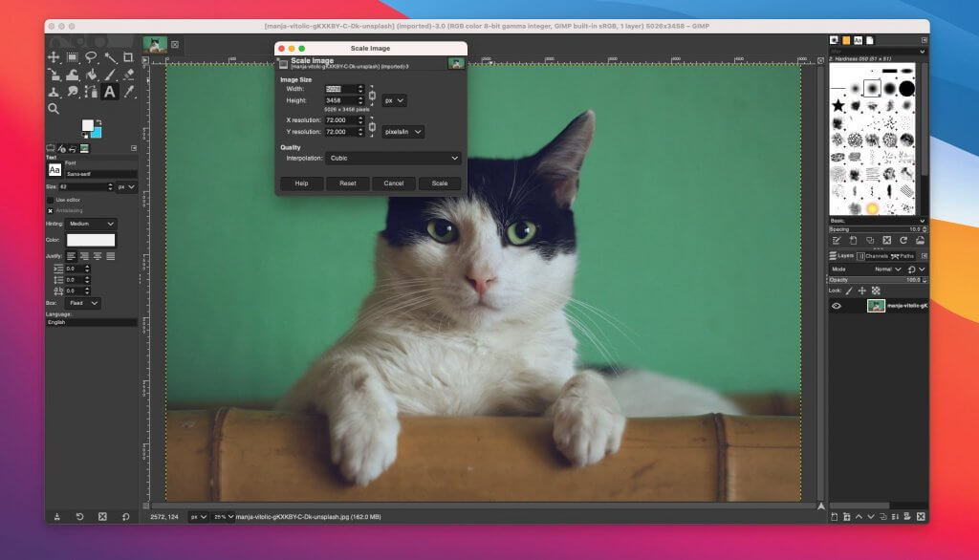The image size is (979, 560).
Task: Select the Fuzzy Select wand tool
Action: point(110,57)
